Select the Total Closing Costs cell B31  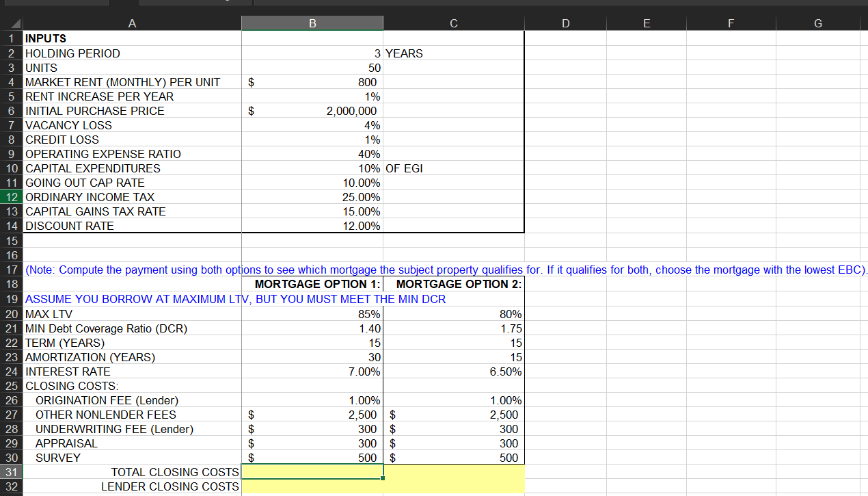pyautogui.click(x=312, y=472)
